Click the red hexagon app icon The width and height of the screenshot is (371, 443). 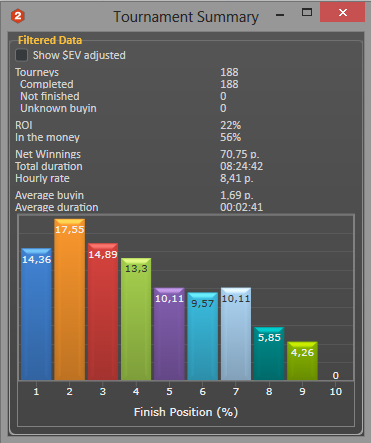[18, 16]
